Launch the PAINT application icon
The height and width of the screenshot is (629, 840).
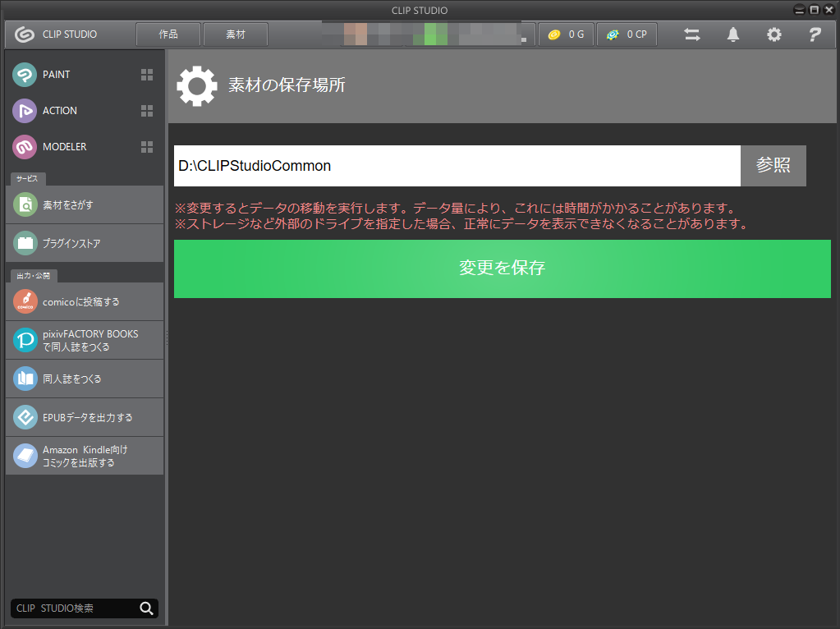[x=25, y=75]
